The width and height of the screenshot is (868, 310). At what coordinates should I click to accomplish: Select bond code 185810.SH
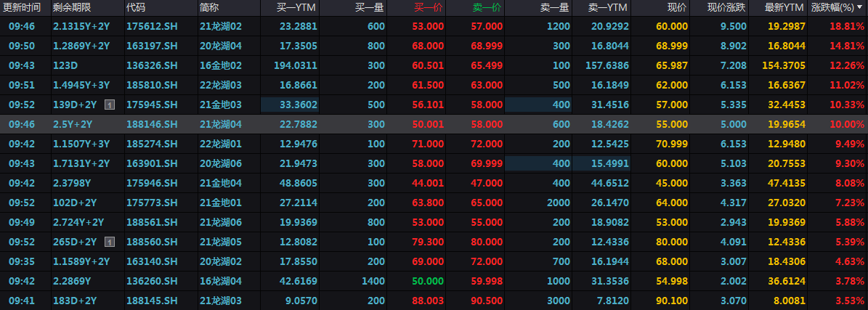click(153, 85)
